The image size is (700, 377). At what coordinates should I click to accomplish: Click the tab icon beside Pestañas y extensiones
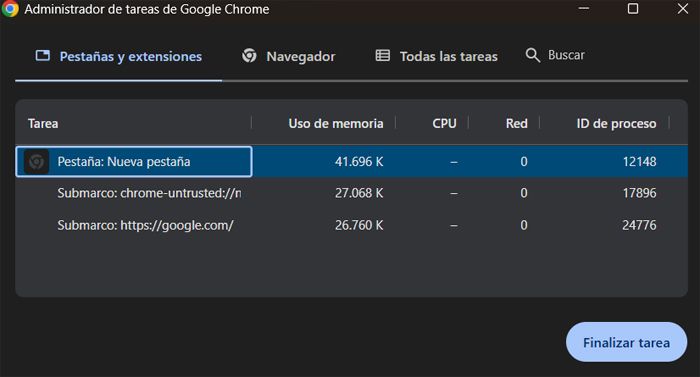pyautogui.click(x=43, y=55)
